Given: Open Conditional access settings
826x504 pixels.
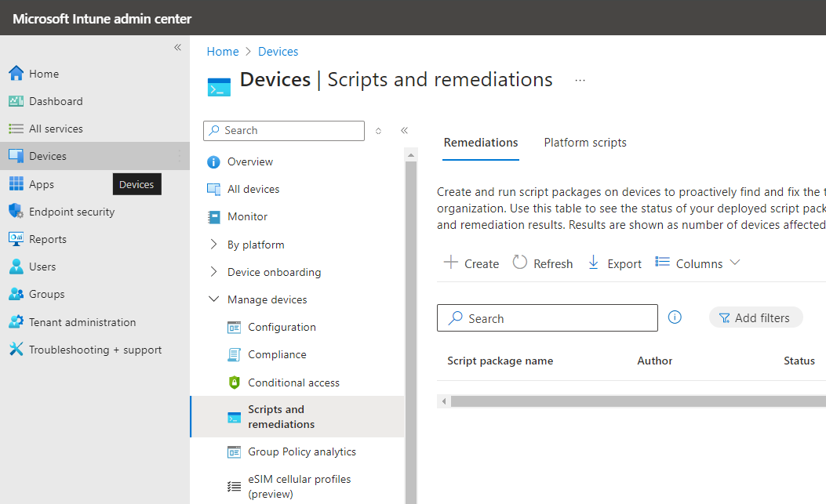Looking at the screenshot, I should pyautogui.click(x=293, y=382).
